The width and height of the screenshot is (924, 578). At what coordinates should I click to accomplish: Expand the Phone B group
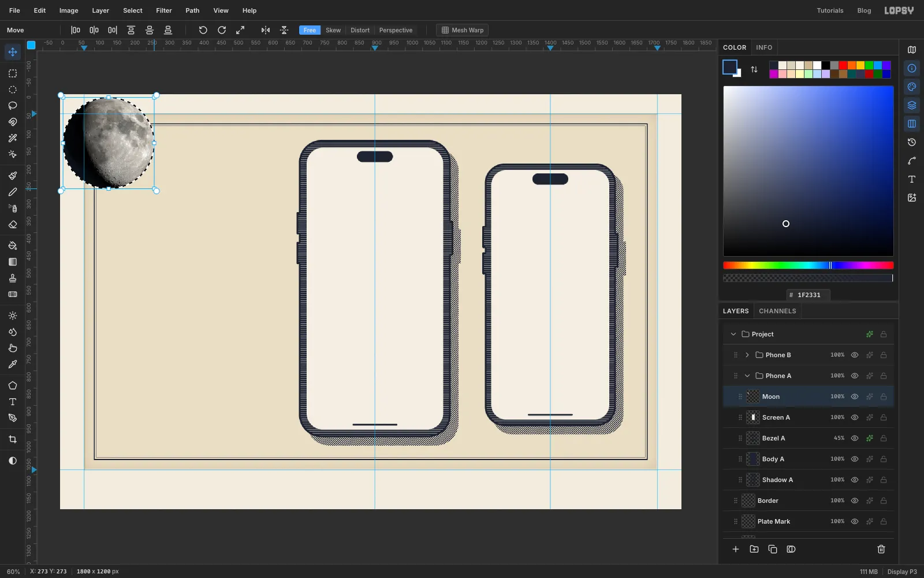[x=747, y=355]
